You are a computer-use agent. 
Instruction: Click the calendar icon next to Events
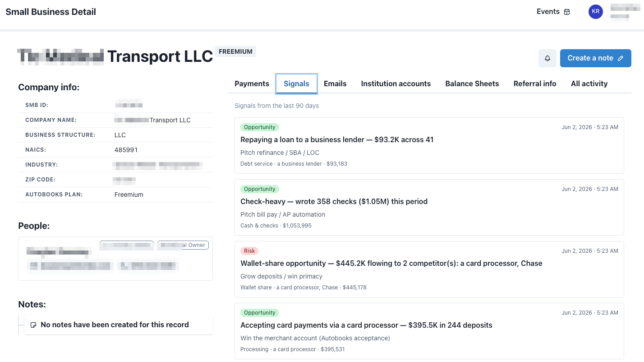coord(567,12)
